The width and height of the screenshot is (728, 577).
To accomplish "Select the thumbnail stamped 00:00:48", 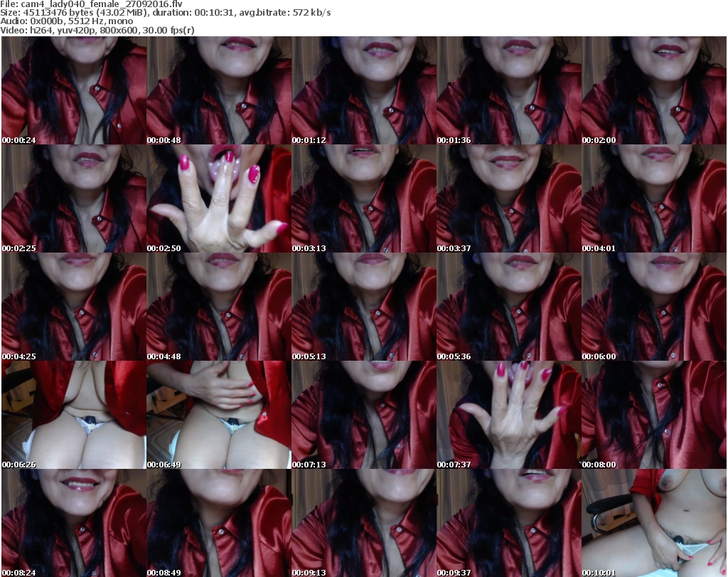I will [x=219, y=90].
